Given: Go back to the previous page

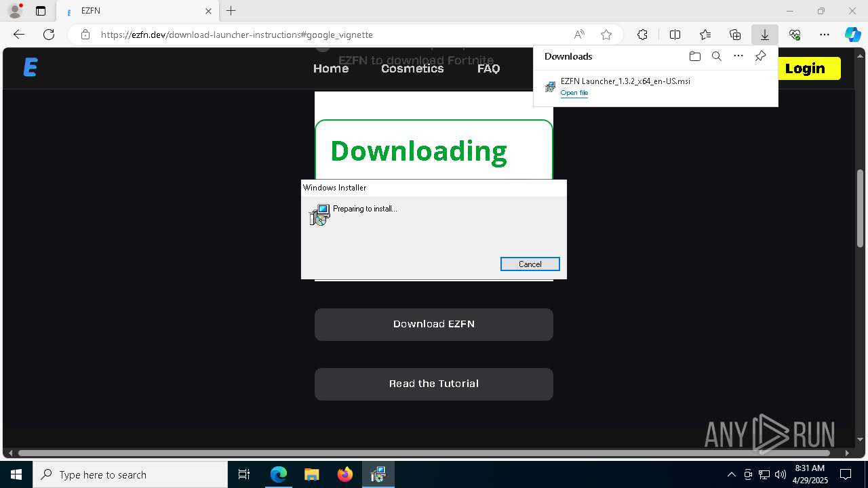Looking at the screenshot, I should click(x=19, y=35).
